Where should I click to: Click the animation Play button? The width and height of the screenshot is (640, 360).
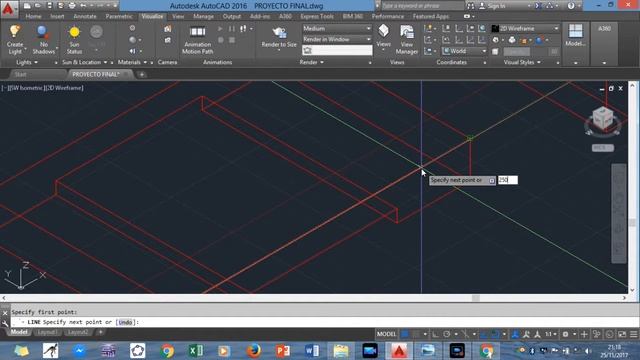(220, 29)
